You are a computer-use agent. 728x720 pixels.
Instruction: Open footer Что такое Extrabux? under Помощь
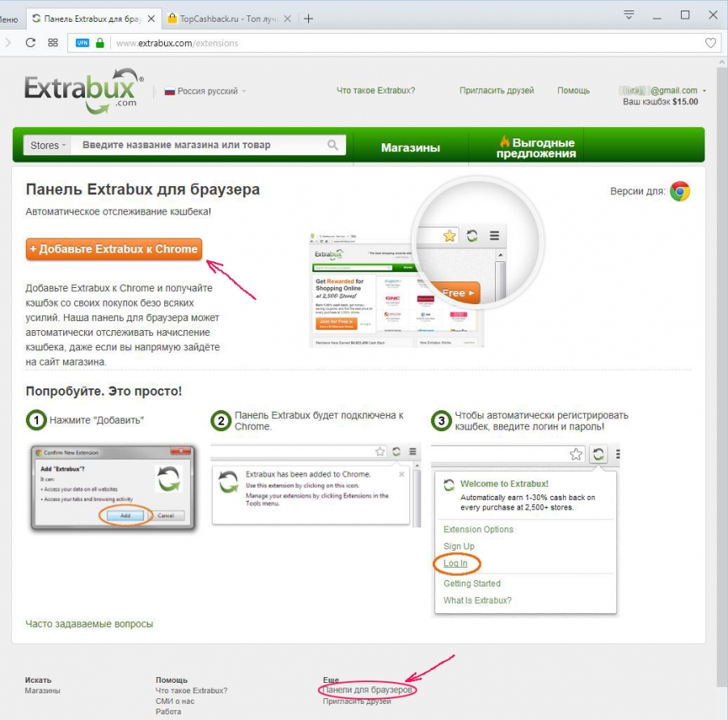coord(191,691)
